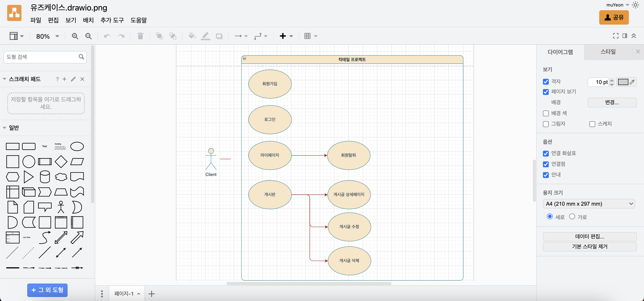The image size is (644, 301).
Task: Edit scratchpad with pencil icon
Action: coord(73,79)
